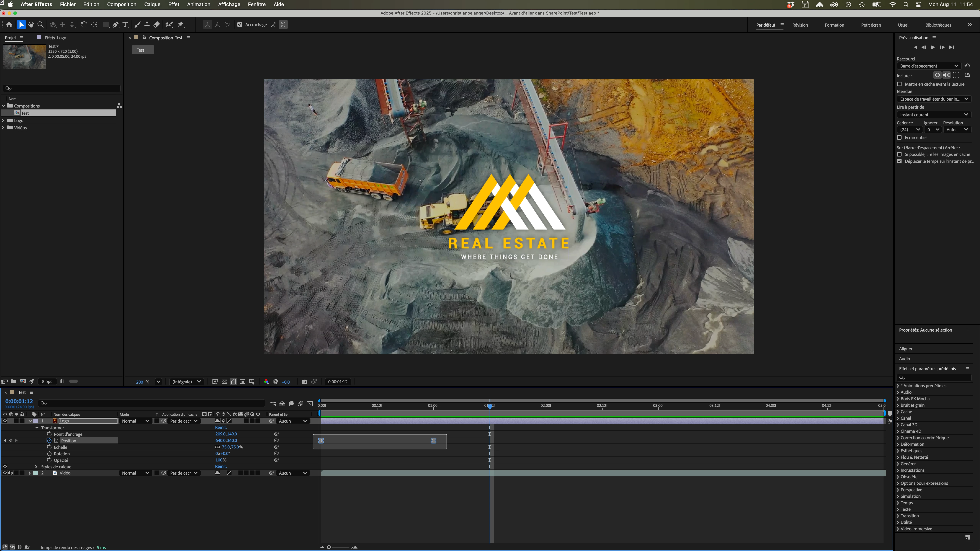Image resolution: width=980 pixels, height=551 pixels.
Task: Select the Zoom magnifier tool
Action: click(x=40, y=25)
